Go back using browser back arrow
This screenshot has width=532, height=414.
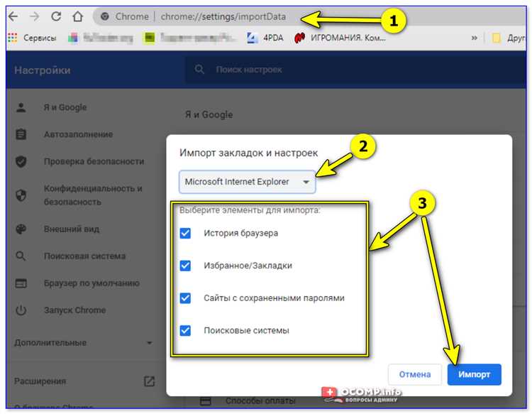coord(13,16)
